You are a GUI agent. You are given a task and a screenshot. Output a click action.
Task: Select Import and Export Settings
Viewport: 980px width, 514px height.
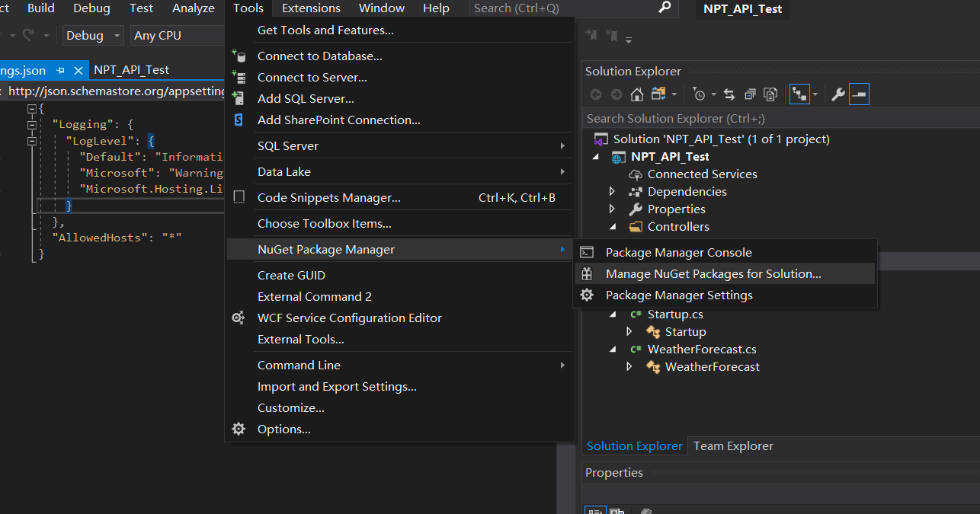[x=399, y=386]
